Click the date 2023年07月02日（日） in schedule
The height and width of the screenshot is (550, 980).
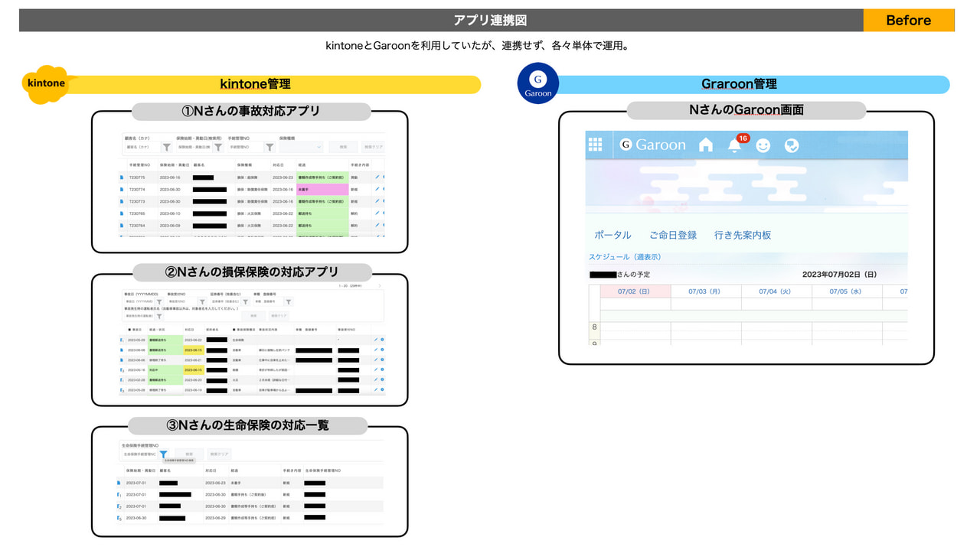pyautogui.click(x=840, y=274)
